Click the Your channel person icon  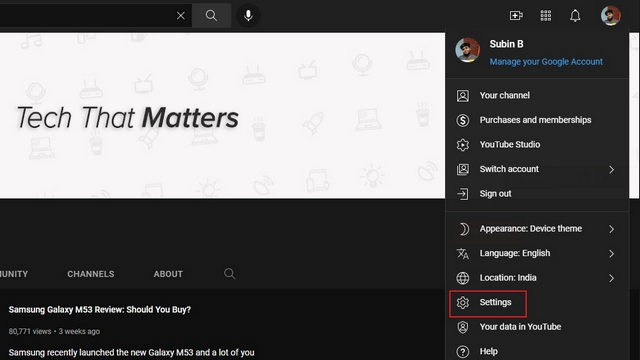(462, 96)
